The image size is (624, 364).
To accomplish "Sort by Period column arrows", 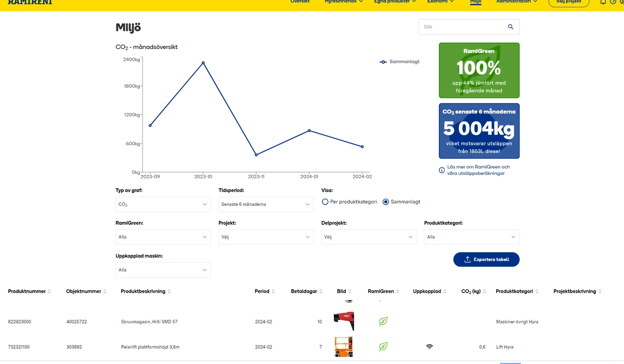I will [273, 291].
